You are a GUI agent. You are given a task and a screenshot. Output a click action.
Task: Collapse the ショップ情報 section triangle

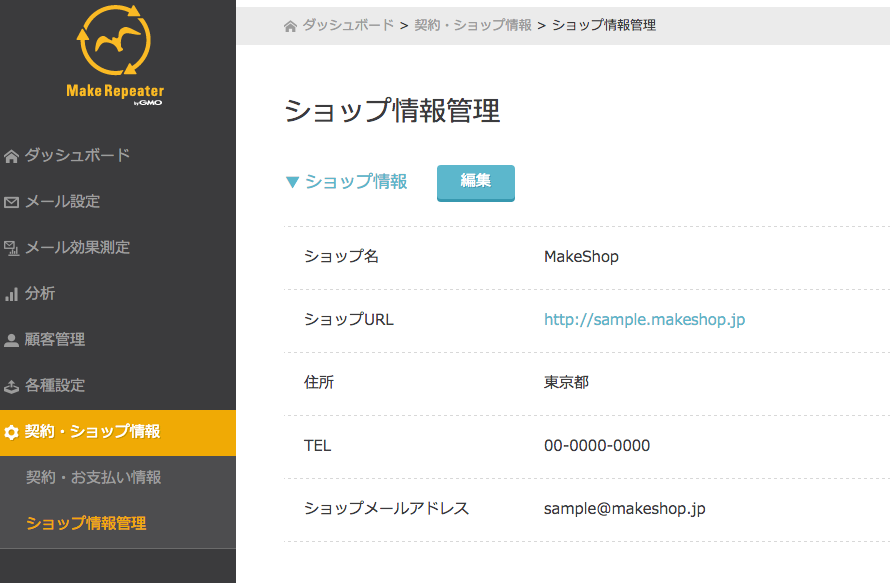pos(291,183)
